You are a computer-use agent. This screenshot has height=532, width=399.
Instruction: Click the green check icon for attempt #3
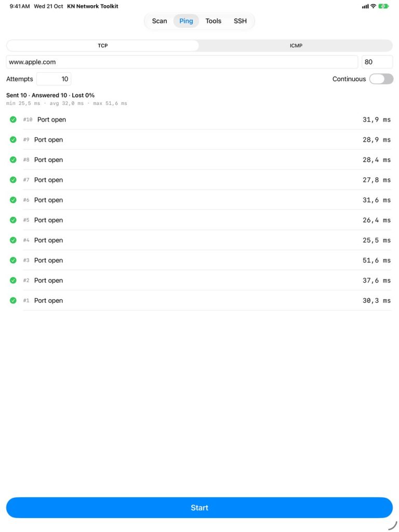pyautogui.click(x=13, y=260)
